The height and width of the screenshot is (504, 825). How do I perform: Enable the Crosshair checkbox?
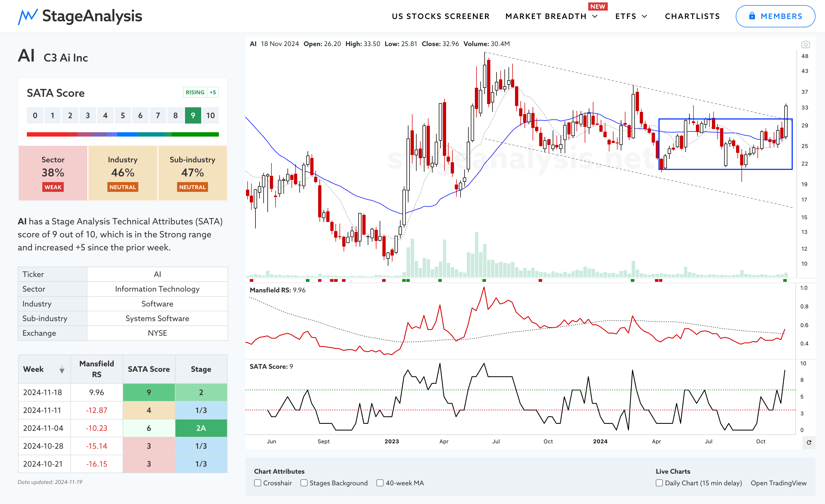click(257, 483)
